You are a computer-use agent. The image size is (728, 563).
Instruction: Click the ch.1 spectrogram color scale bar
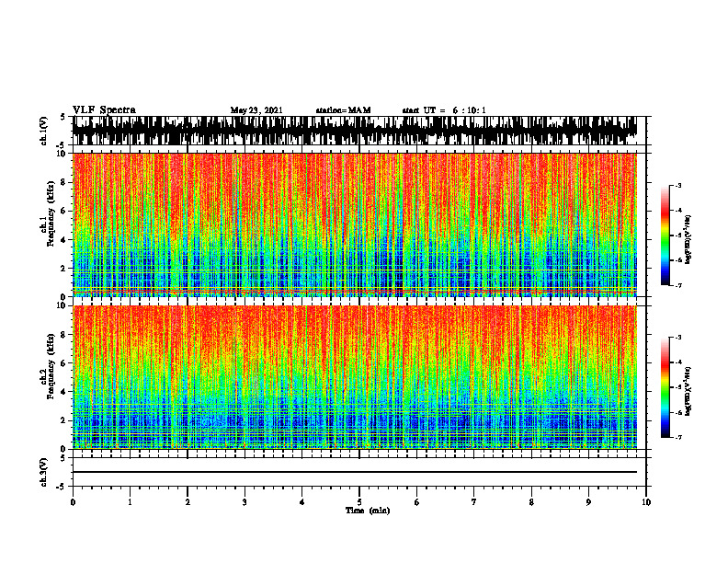665,236
